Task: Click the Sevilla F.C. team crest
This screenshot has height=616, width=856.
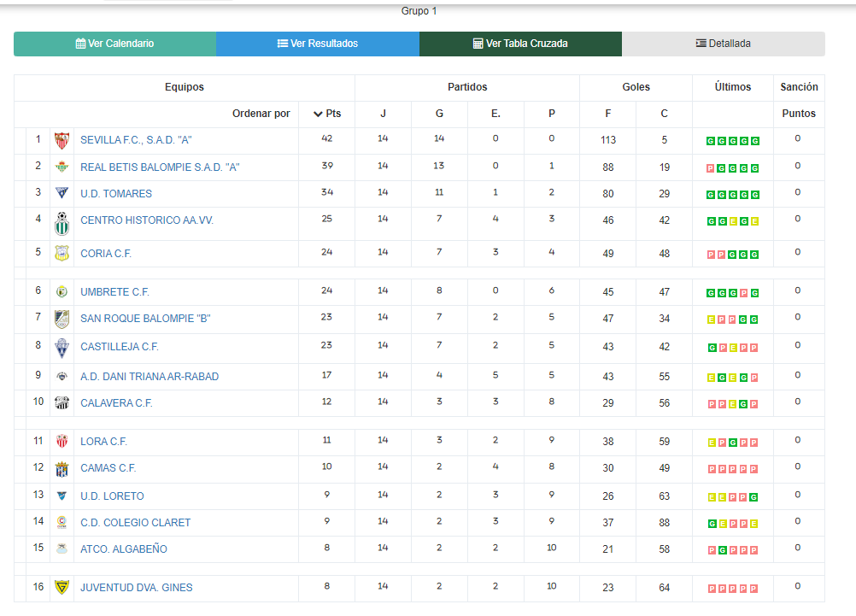Action: pos(62,141)
